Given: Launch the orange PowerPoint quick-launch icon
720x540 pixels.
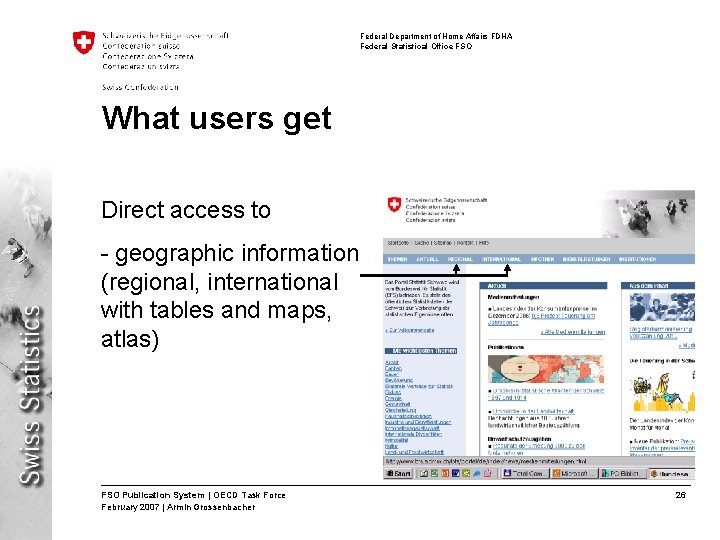Looking at the screenshot, I should coord(444,473).
